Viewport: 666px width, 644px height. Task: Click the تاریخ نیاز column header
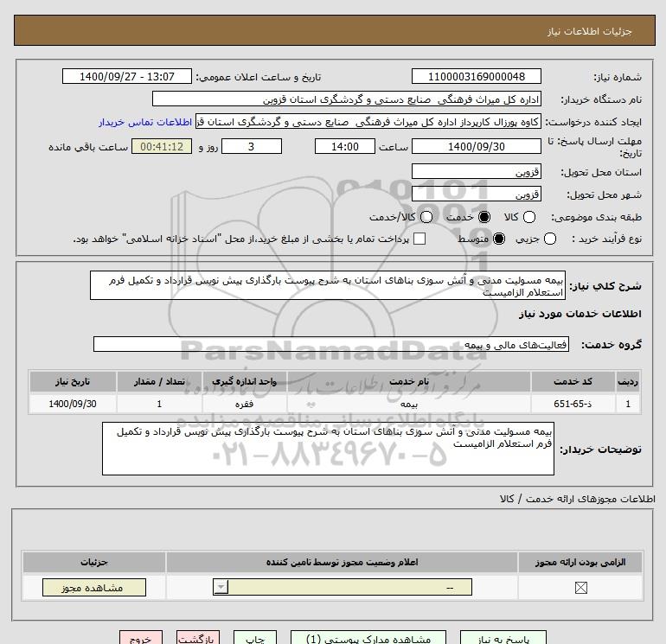click(73, 381)
